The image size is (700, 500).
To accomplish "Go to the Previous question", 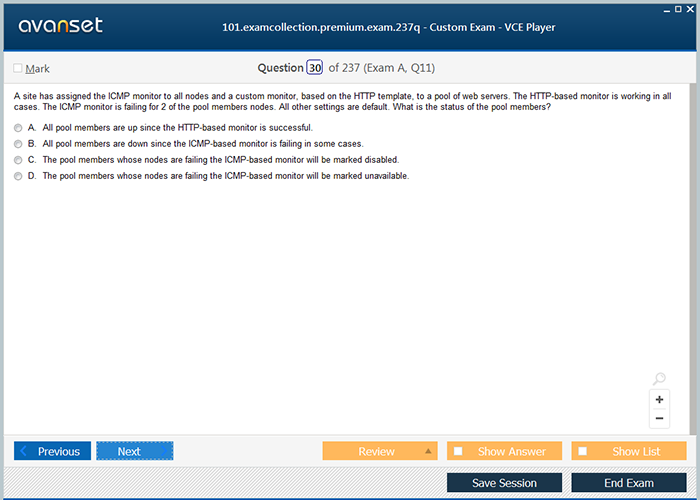I will point(52,451).
